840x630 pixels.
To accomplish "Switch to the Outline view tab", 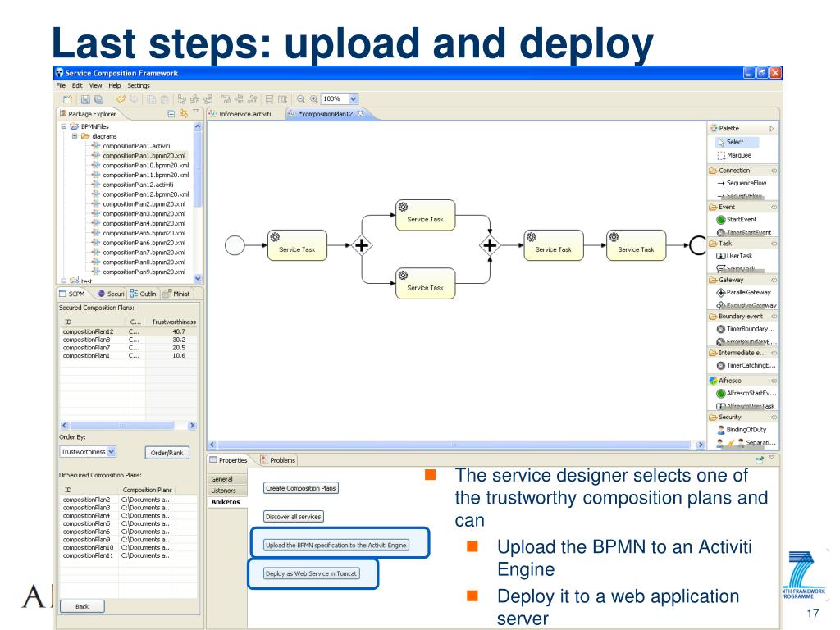I will [143, 294].
